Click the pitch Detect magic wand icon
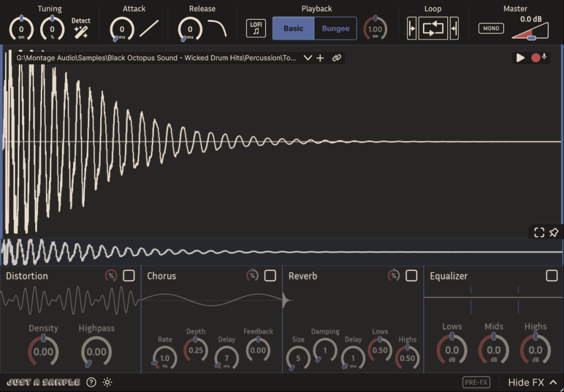 81,32
